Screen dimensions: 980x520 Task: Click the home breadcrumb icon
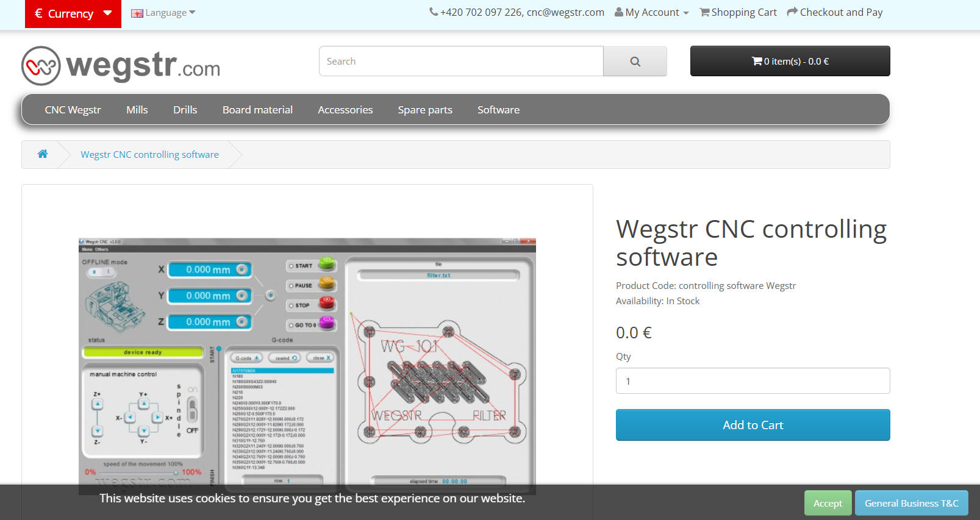(43, 154)
